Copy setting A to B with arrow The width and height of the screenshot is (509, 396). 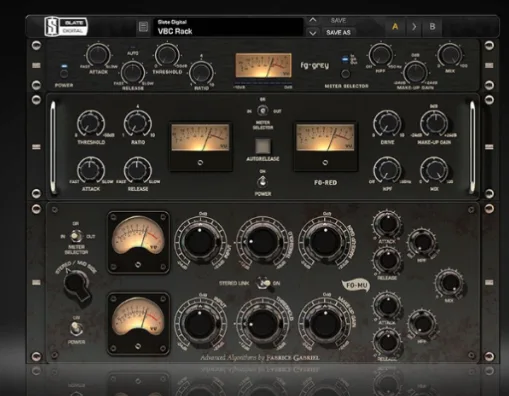414,27
